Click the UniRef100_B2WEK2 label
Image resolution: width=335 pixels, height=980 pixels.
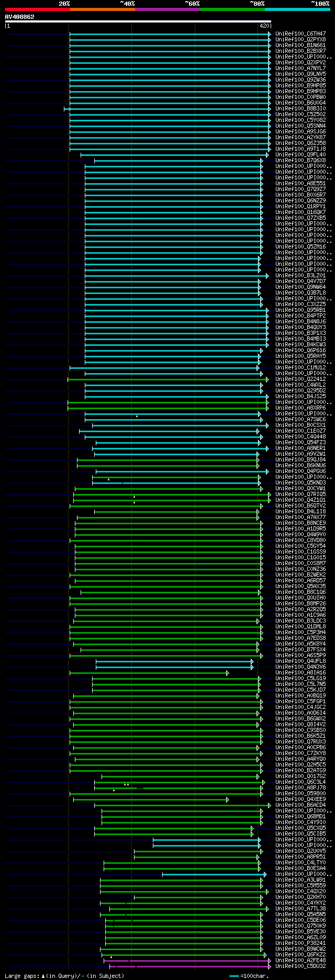point(300,575)
